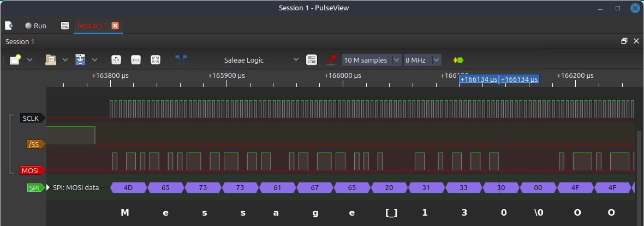Screen dimensions: 644x226
Task: Close the Session 1 tab
Action: pos(115,26)
